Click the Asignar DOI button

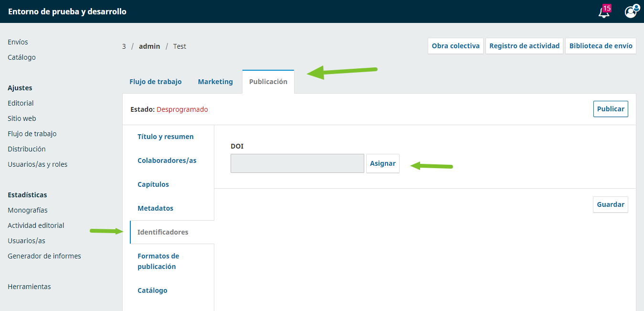(x=382, y=163)
